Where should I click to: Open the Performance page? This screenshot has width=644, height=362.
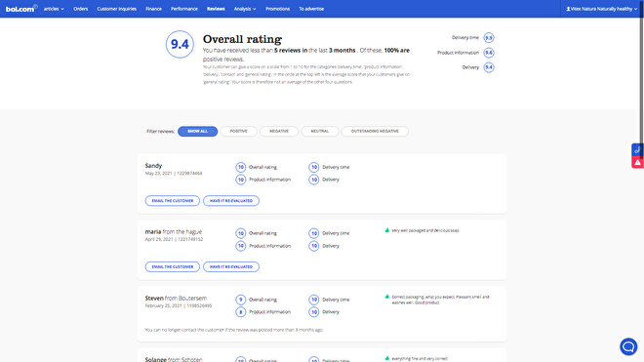pyautogui.click(x=184, y=9)
